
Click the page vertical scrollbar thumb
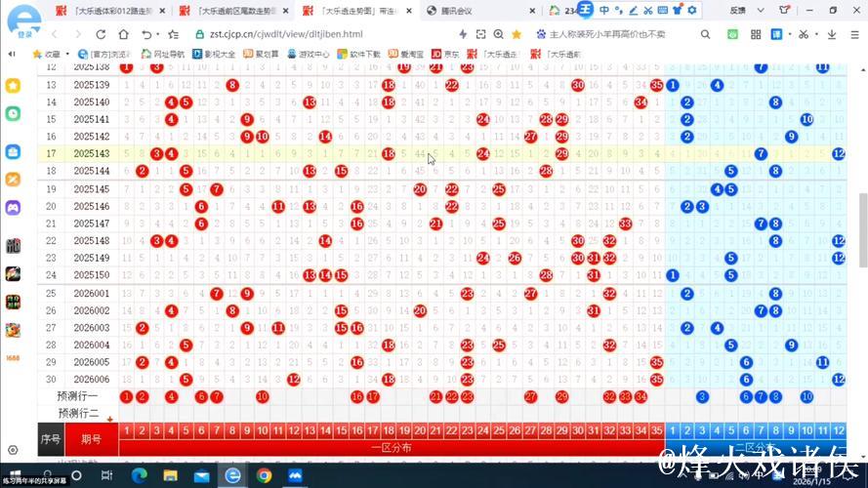(861, 224)
